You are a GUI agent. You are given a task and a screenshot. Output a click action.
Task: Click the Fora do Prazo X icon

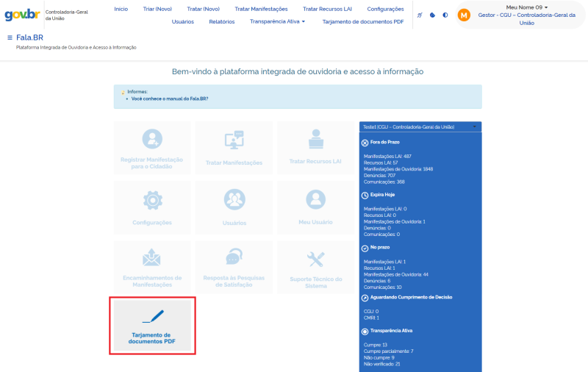(x=365, y=143)
